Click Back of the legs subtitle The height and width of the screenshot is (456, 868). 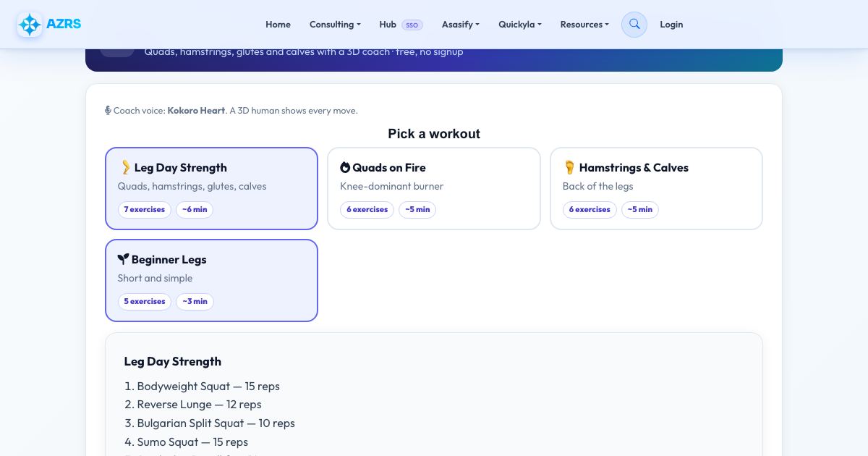(598, 186)
